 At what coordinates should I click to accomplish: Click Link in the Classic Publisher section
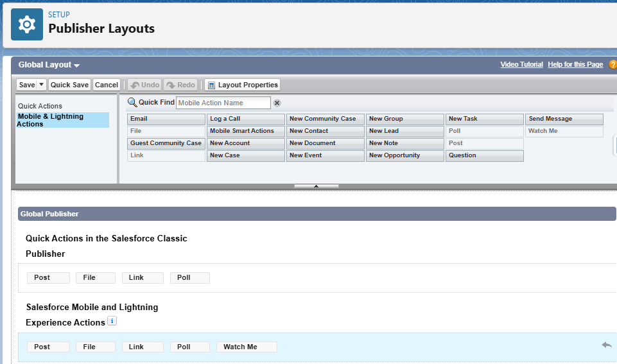[143, 278]
